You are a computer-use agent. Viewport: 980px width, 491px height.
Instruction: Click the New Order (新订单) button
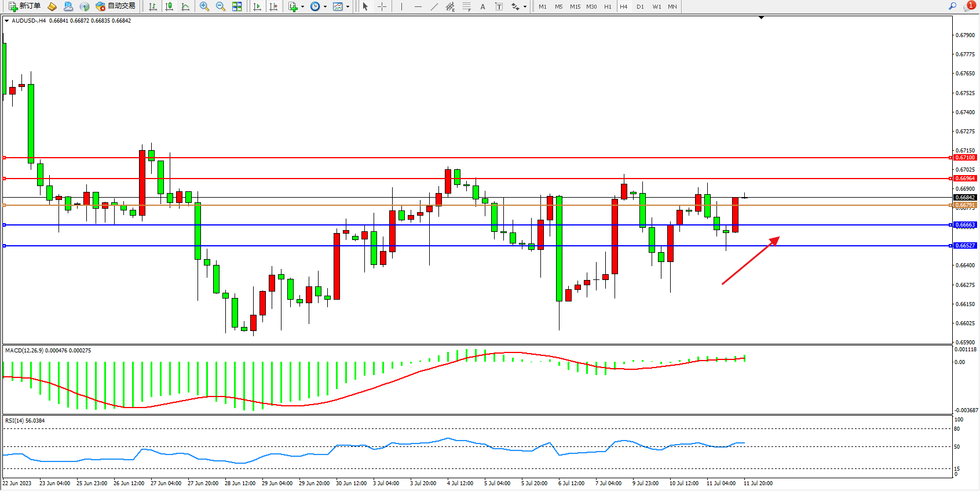[24, 6]
